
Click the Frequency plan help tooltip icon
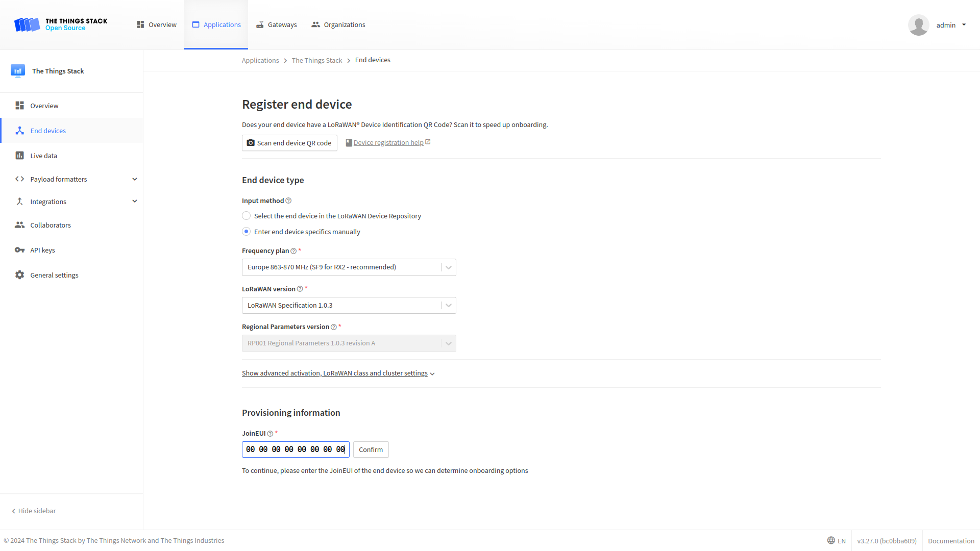(293, 251)
